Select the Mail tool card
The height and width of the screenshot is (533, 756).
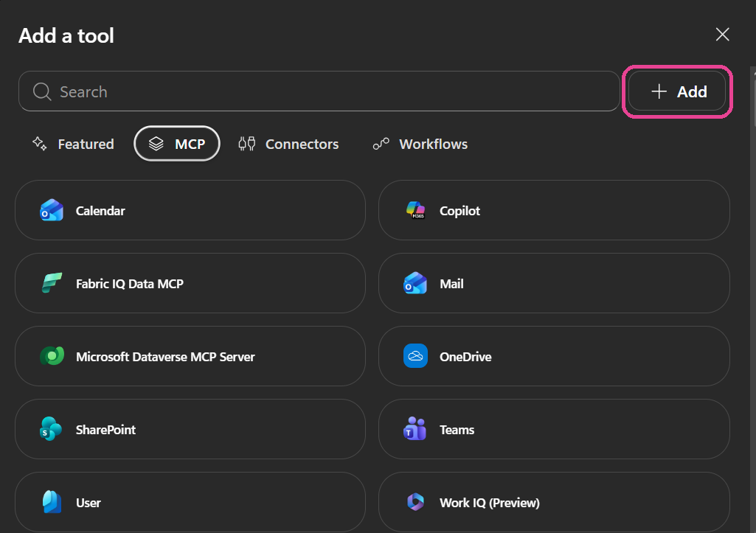pyautogui.click(x=554, y=283)
